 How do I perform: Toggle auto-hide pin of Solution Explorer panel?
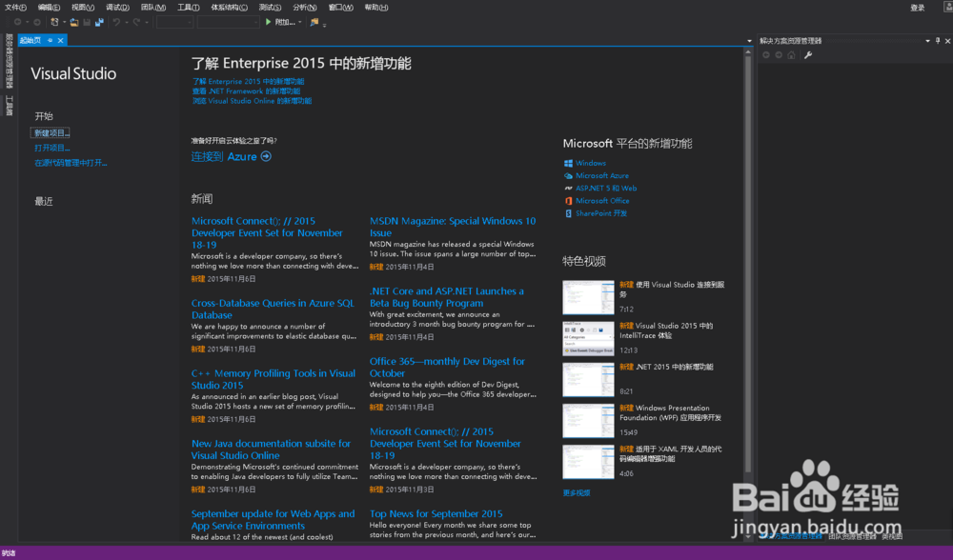(938, 41)
